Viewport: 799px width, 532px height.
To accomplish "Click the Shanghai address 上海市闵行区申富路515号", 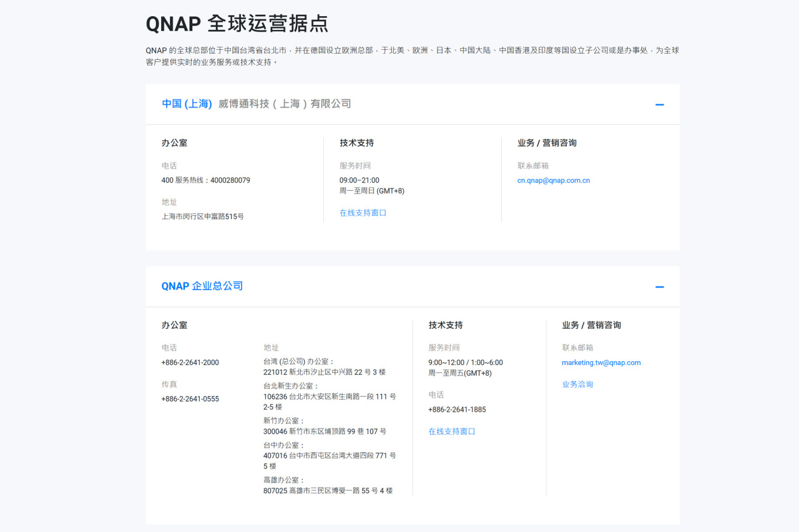I will pyautogui.click(x=203, y=216).
